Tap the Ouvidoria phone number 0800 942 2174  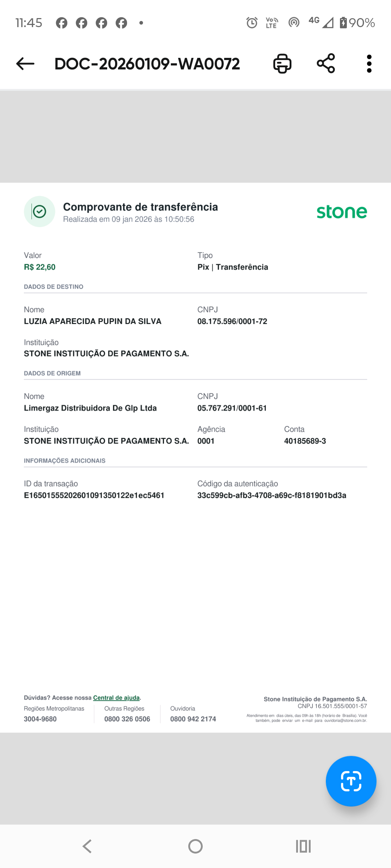[x=193, y=719]
